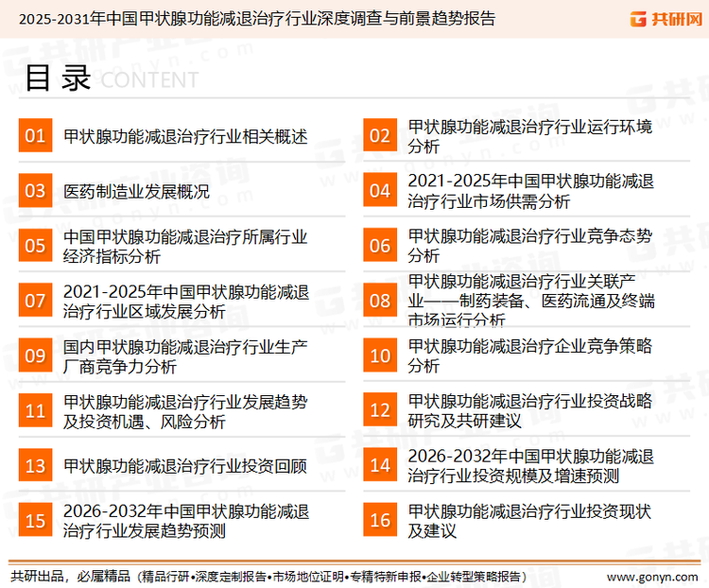Click footer slogan 共研出品，必属精品

pos(71,577)
